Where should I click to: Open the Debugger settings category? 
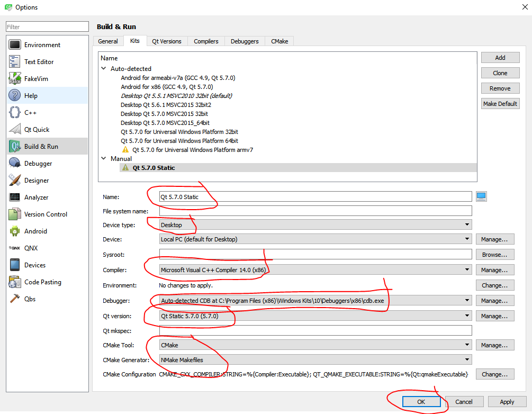pyautogui.click(x=47, y=164)
